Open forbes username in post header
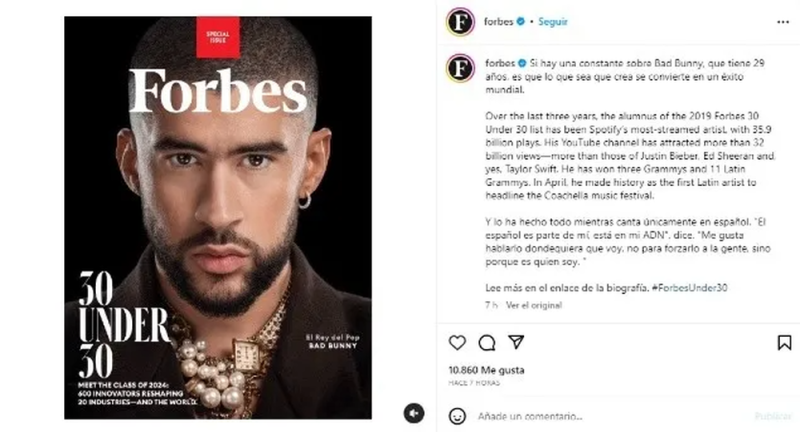 pyautogui.click(x=498, y=21)
